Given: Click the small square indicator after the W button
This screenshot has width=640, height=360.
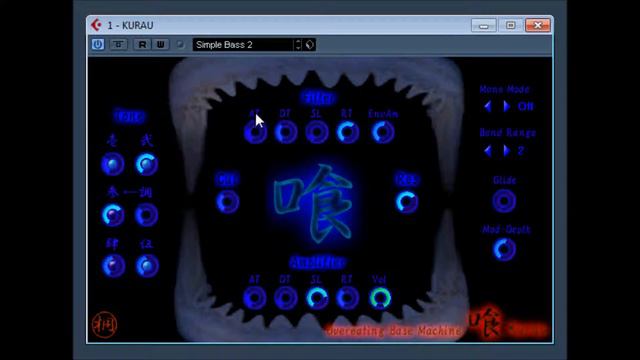Looking at the screenshot, I should click(180, 44).
